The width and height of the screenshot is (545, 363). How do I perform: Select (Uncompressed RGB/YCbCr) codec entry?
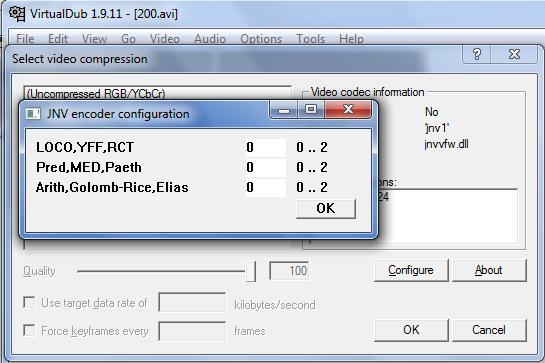(96, 94)
